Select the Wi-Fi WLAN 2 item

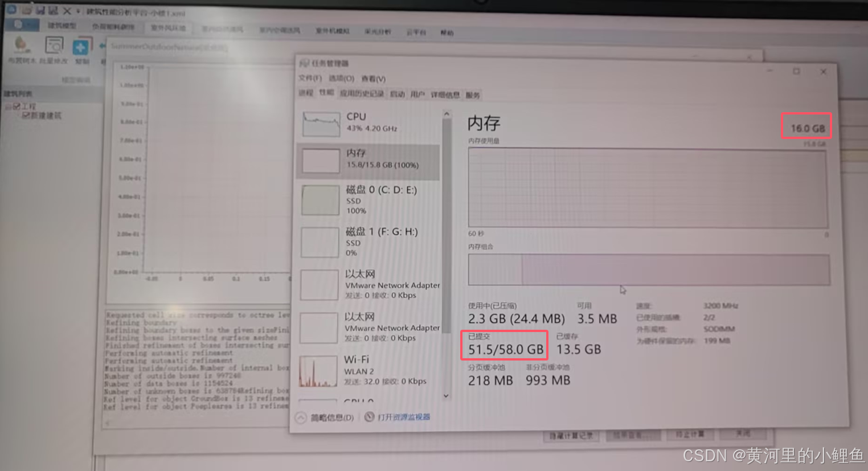pos(369,370)
